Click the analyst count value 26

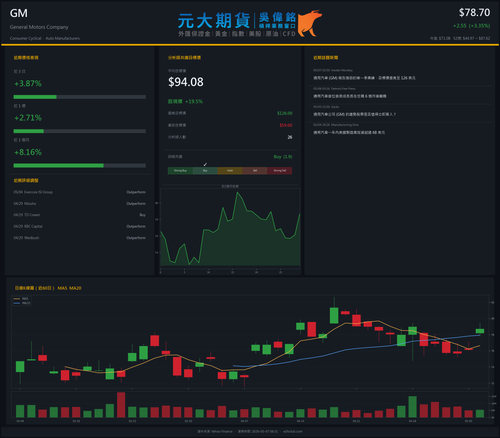(290, 137)
